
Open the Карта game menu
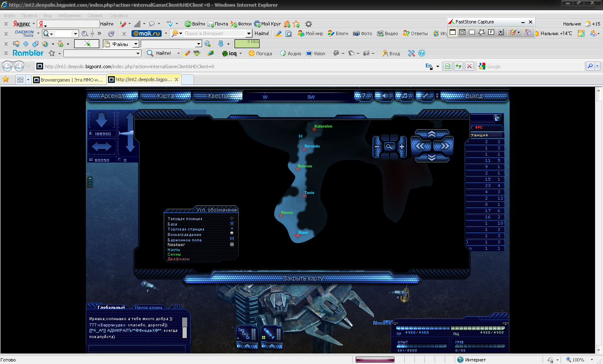point(165,96)
